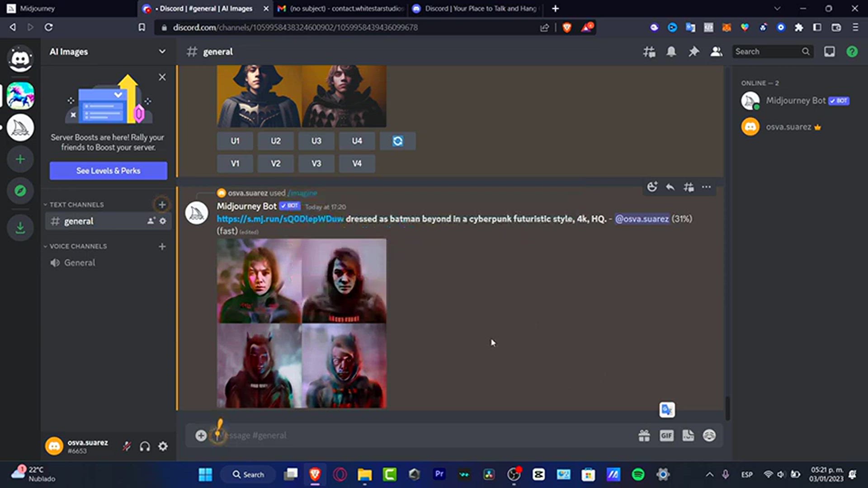
Task: Open the emoji picker
Action: click(x=709, y=436)
